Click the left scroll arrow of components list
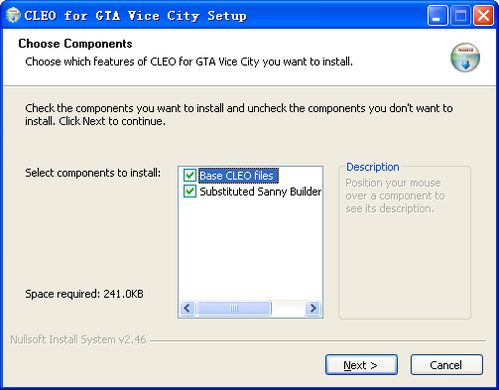The height and width of the screenshot is (390, 499). [x=187, y=308]
